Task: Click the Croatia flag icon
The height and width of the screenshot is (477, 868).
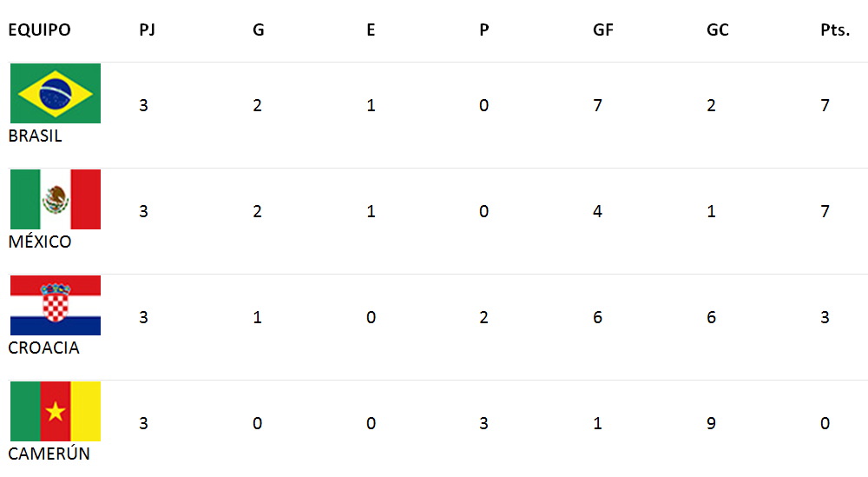Action: pyautogui.click(x=56, y=305)
